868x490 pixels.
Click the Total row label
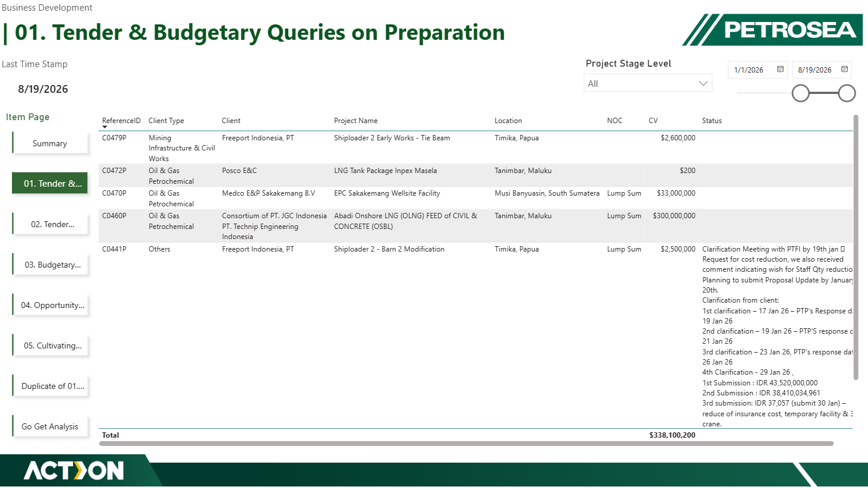(x=111, y=435)
